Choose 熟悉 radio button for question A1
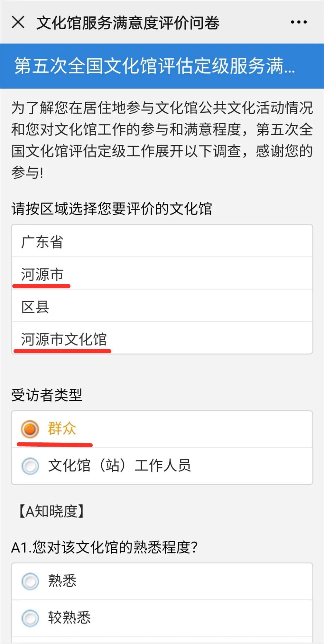 [30, 581]
